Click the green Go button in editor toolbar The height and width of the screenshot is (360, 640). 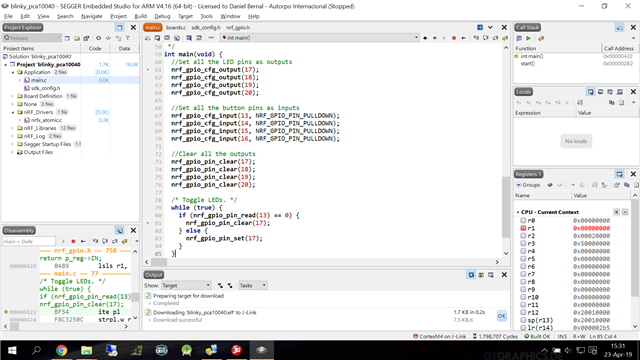pyautogui.click(x=444, y=38)
